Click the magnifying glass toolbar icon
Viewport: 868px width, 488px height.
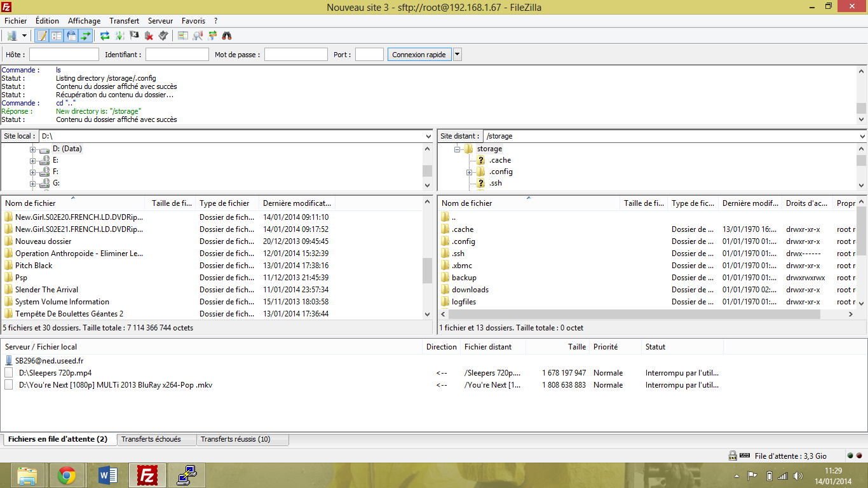click(x=198, y=36)
